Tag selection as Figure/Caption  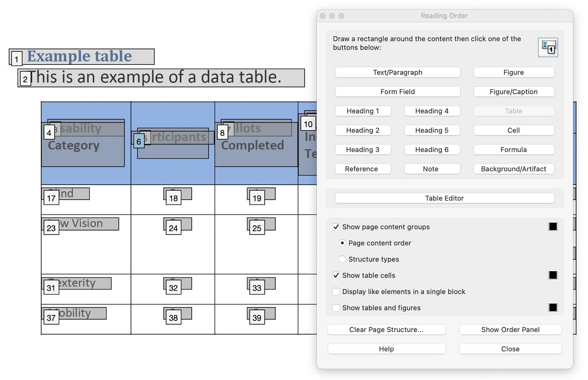(x=514, y=92)
